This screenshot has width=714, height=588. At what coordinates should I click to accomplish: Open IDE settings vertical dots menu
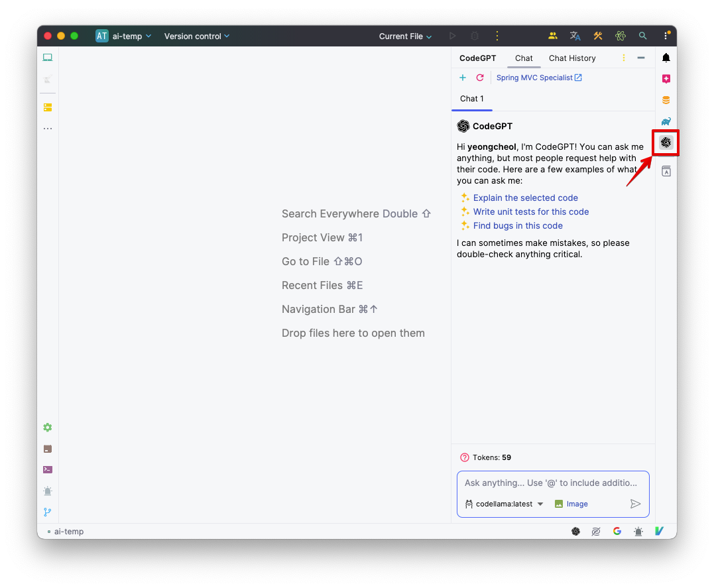point(666,36)
